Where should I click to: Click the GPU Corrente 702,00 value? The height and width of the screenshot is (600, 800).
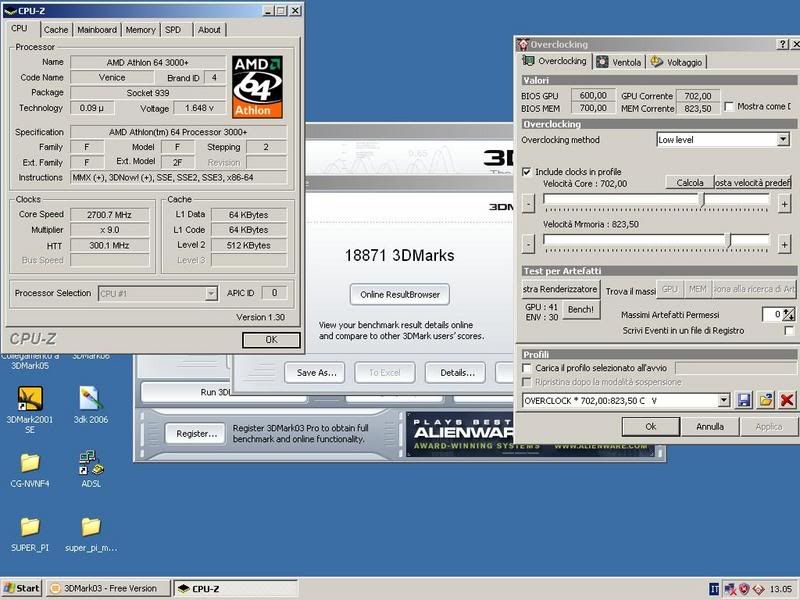697,96
